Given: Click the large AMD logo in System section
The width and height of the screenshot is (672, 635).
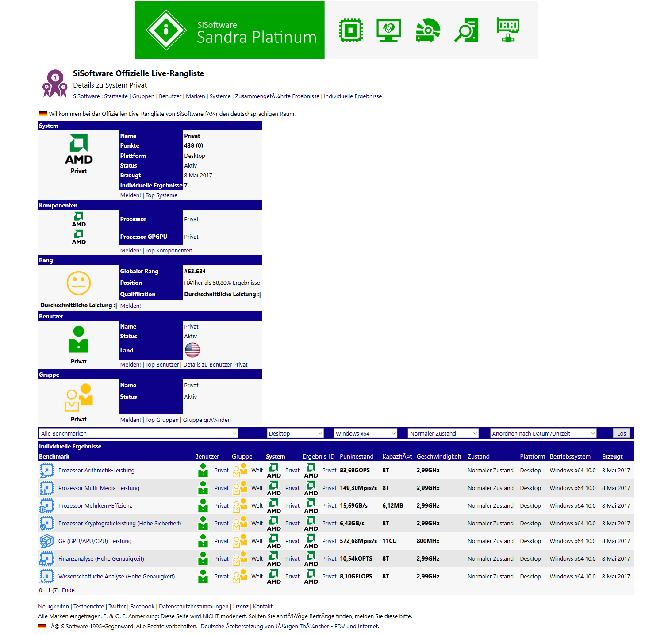Looking at the screenshot, I should [x=79, y=149].
